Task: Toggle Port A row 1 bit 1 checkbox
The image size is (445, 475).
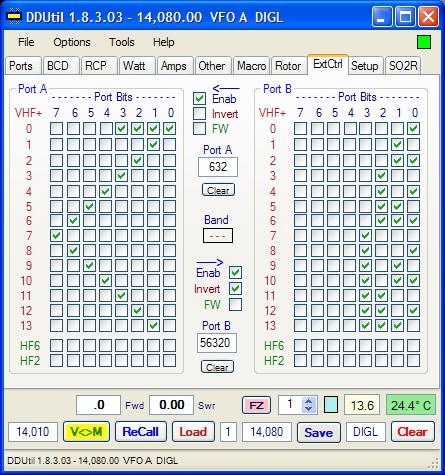Action: click(x=154, y=145)
